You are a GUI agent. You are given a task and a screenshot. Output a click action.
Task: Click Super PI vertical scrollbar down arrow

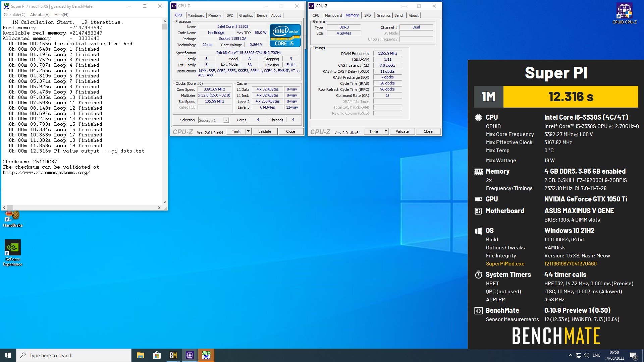165,202
